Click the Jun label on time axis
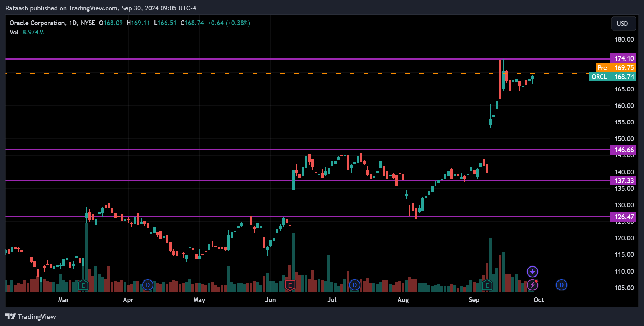 click(x=270, y=300)
